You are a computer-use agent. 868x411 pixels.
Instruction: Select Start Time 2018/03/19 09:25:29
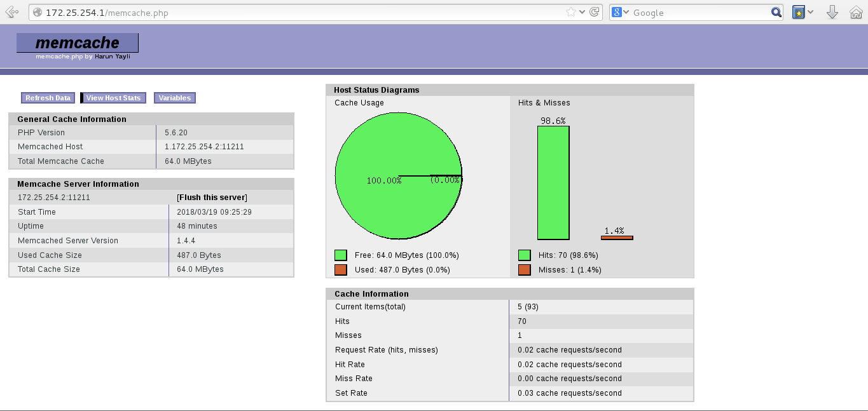[x=214, y=212]
